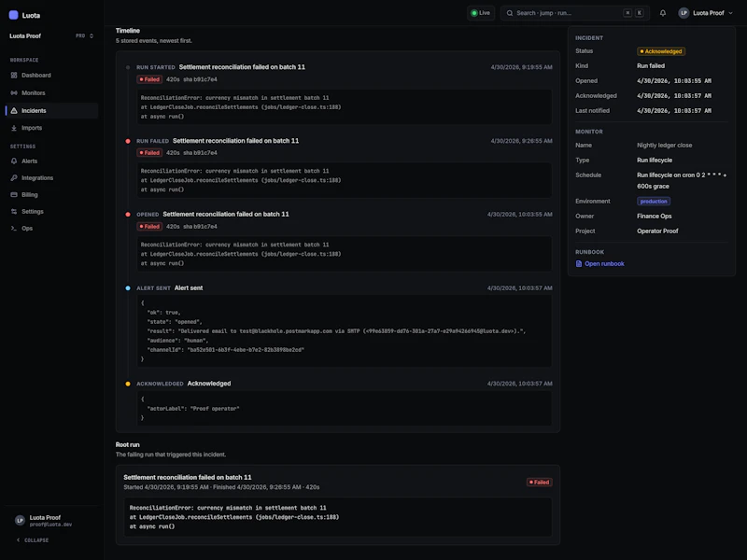This screenshot has height=560, width=747.
Task: Click the ALERT SENT timeline marker dot
Action: click(x=128, y=288)
